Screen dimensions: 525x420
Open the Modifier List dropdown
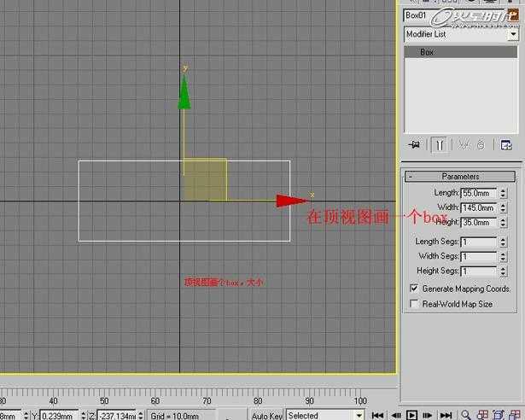click(x=512, y=34)
